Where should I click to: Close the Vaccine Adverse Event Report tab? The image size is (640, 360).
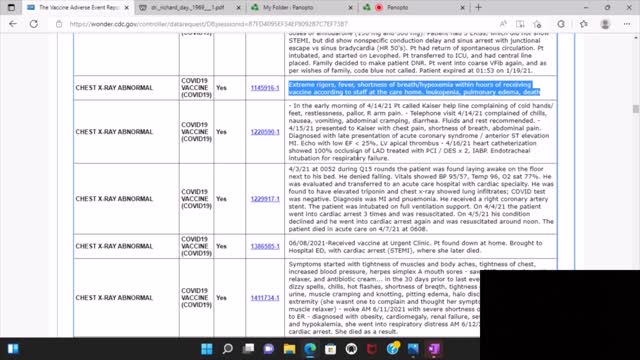[127, 7]
